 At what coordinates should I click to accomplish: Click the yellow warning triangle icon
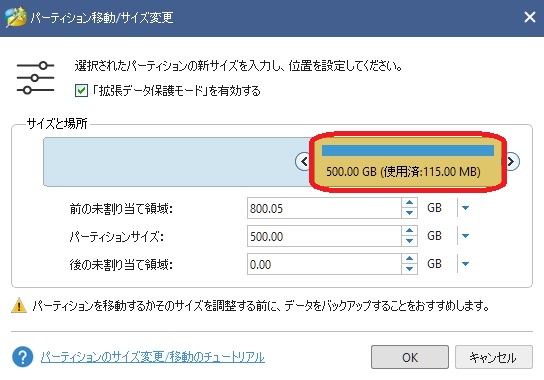[19, 306]
